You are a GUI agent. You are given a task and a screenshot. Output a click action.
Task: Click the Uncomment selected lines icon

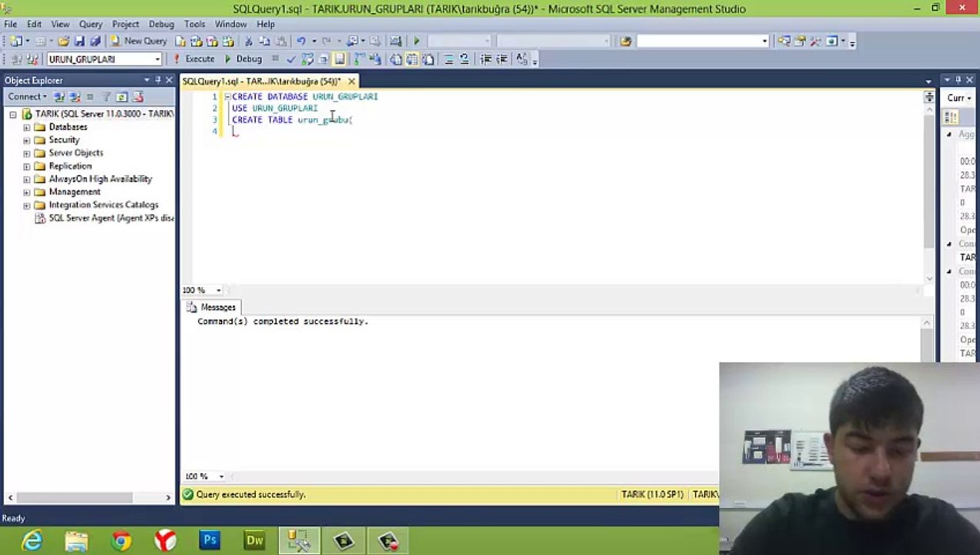tap(465, 59)
